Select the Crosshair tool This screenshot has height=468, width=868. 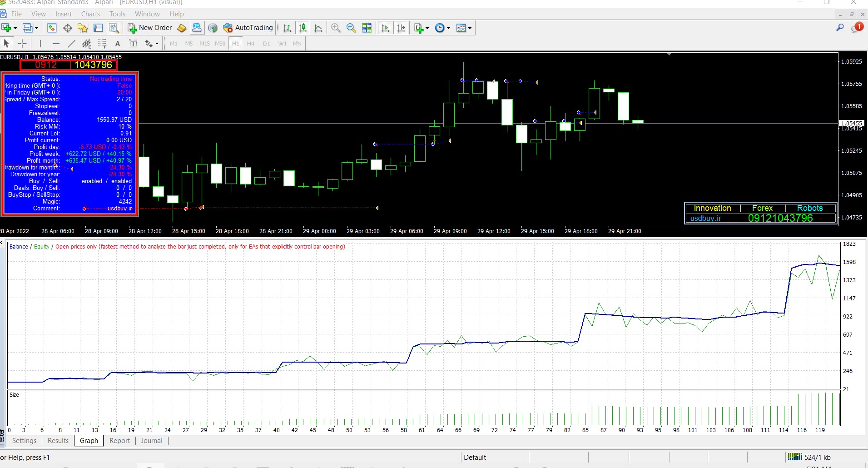coord(22,44)
